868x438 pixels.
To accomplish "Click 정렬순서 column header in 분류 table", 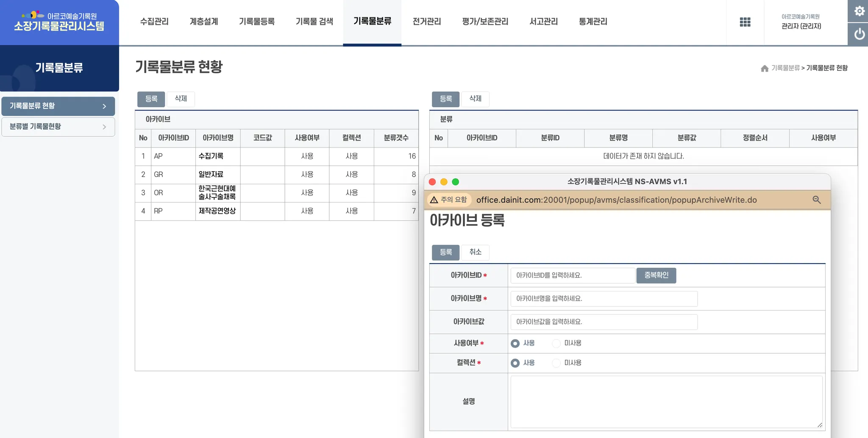I will tap(755, 138).
